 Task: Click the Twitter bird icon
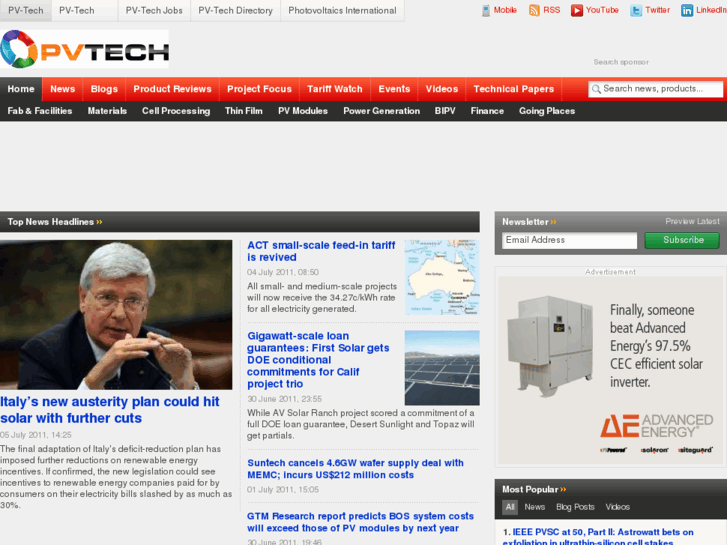636,10
